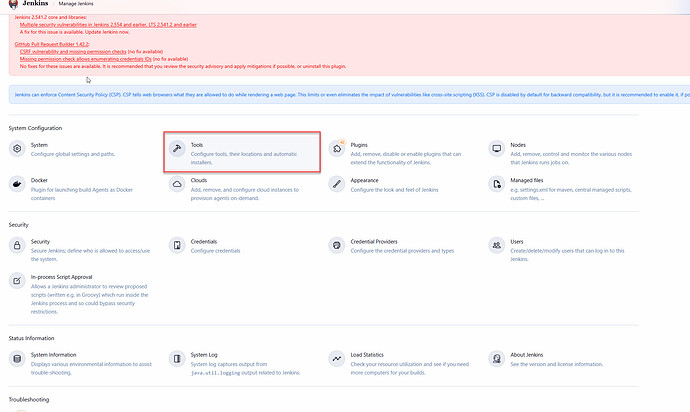The width and height of the screenshot is (690, 412).
Task: Open the System Log icon
Action: click(x=177, y=359)
